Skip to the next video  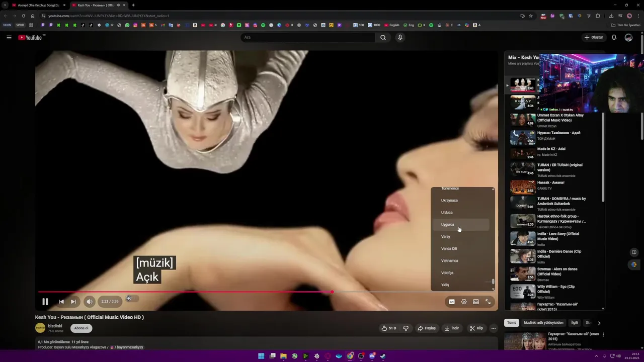73,302
